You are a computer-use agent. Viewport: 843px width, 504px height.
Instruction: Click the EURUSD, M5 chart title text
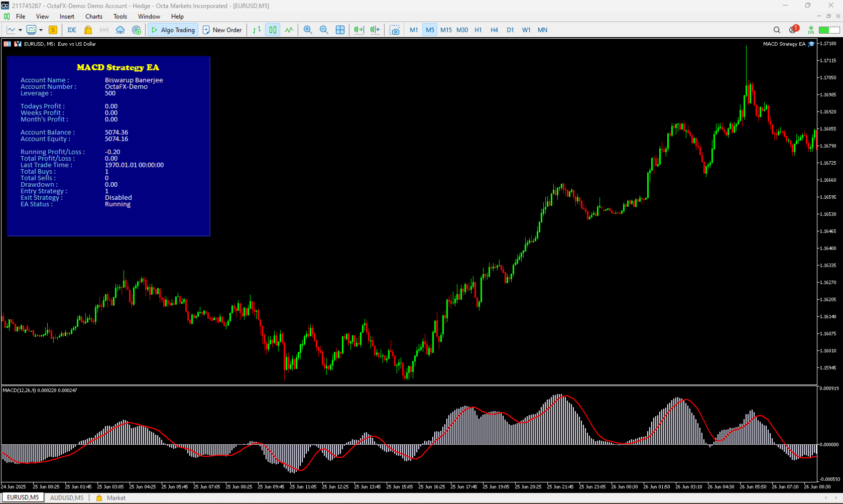point(60,44)
